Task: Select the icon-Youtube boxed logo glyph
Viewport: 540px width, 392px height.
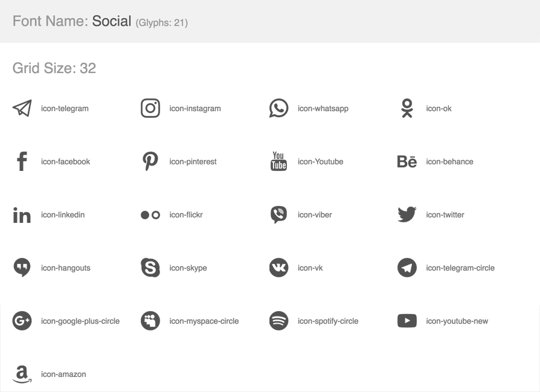Action: tap(278, 161)
